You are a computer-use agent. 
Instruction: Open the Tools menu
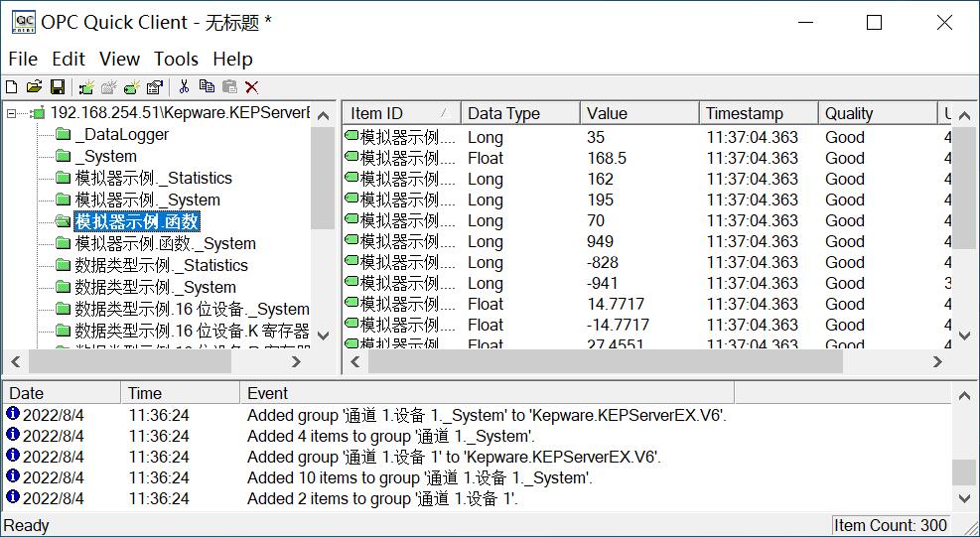click(x=177, y=59)
